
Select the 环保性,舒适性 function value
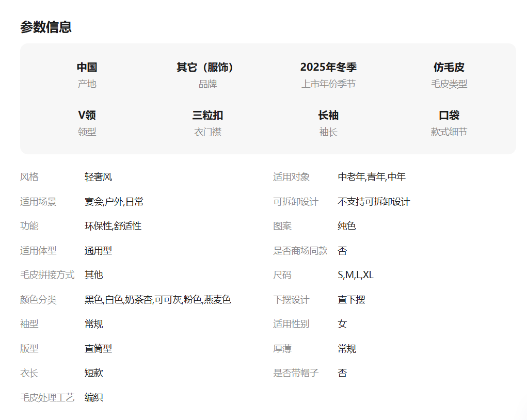pyautogui.click(x=113, y=226)
